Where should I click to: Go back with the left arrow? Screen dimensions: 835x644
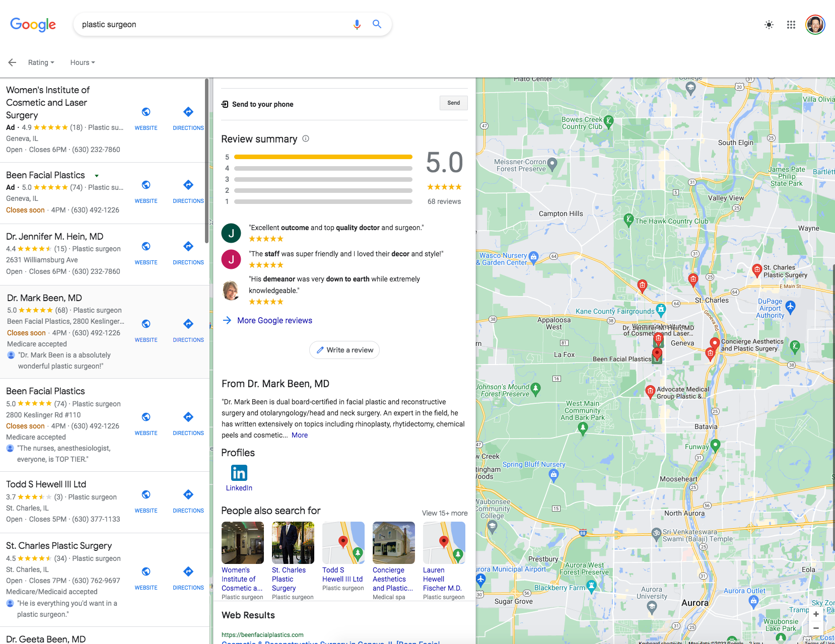pos(12,62)
